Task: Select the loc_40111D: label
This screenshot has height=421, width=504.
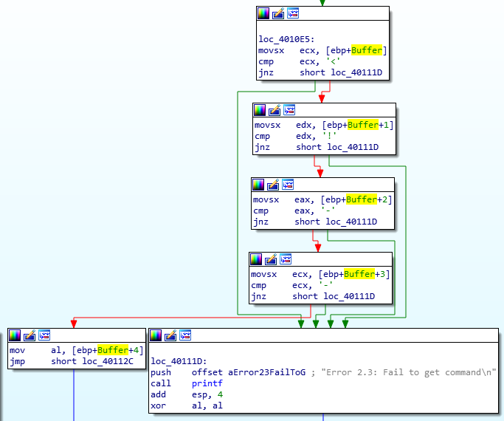Action: coord(179,361)
